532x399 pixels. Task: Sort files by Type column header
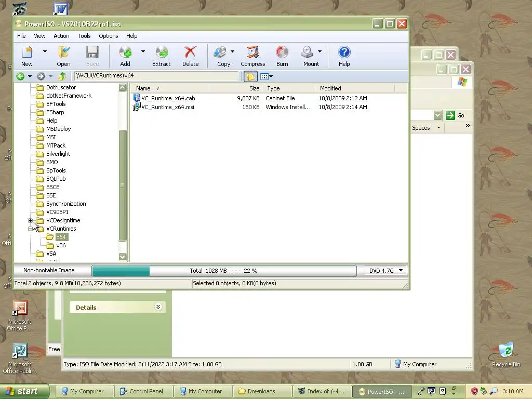(289, 88)
